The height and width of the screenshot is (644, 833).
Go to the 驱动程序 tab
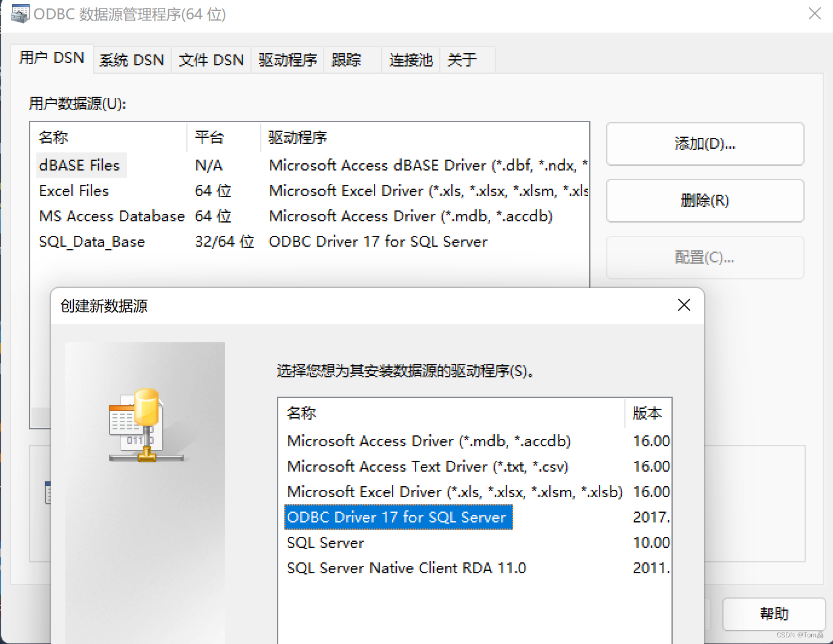point(287,60)
